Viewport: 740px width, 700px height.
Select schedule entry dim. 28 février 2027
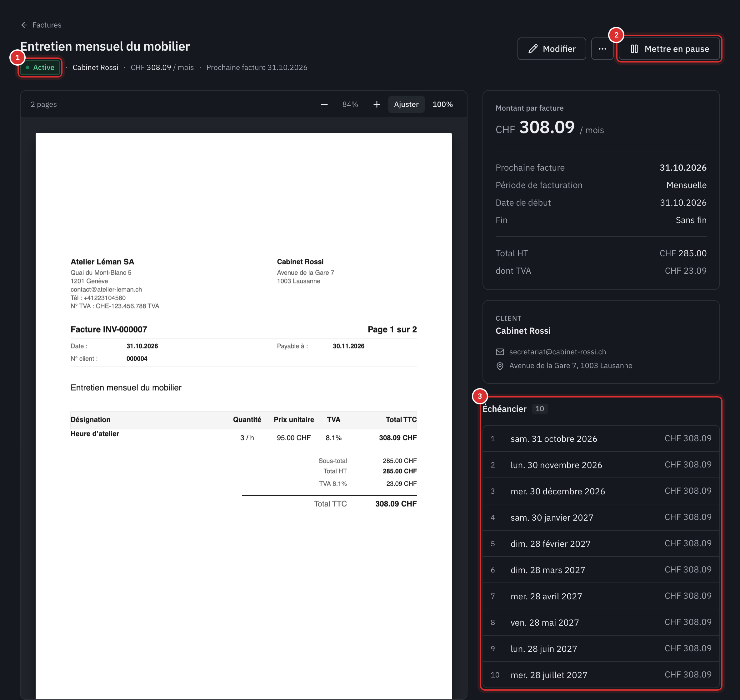tap(601, 544)
